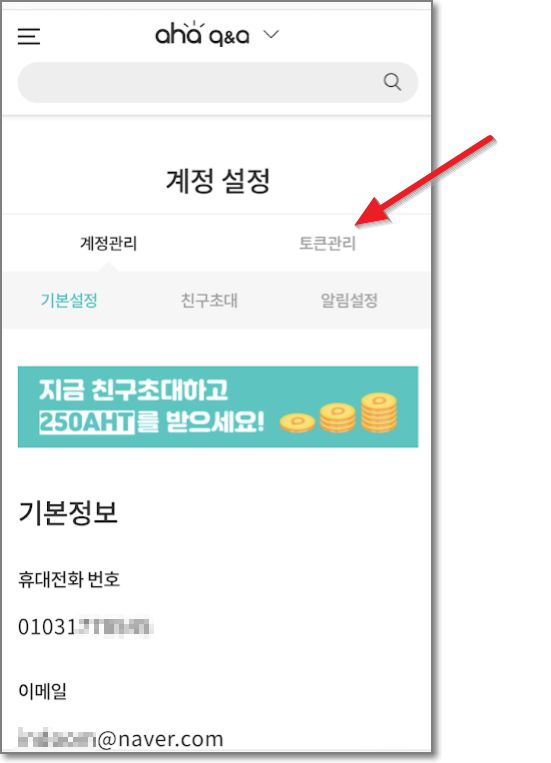551x763 pixels.
Task: Open the 알림설정 sub-tab
Action: (349, 300)
